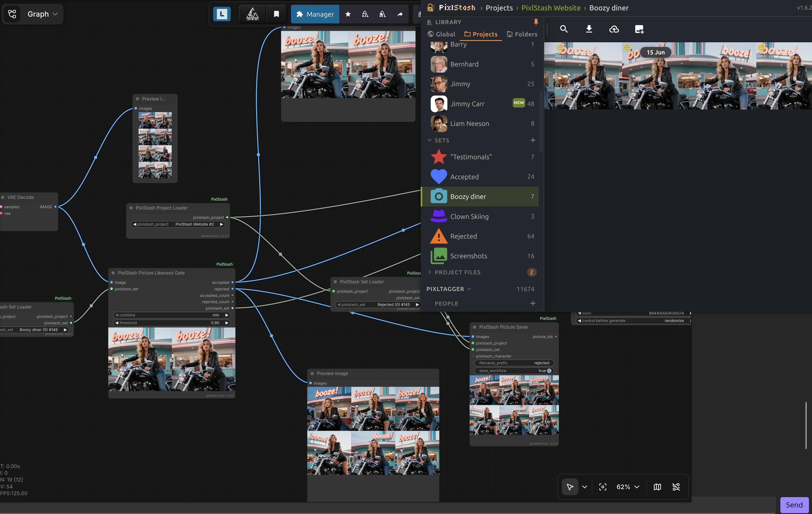Collapse the SETS section chevron
The image size is (812, 514).
pyautogui.click(x=429, y=140)
